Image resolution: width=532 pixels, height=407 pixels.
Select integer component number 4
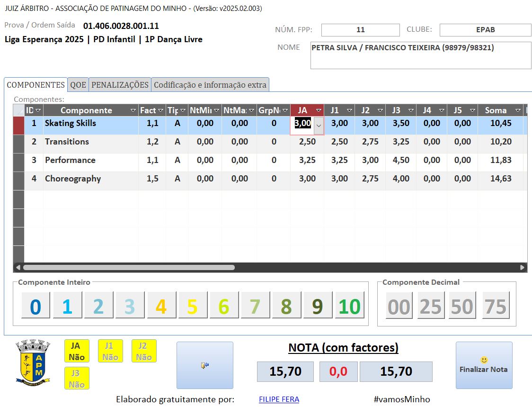pos(161,306)
